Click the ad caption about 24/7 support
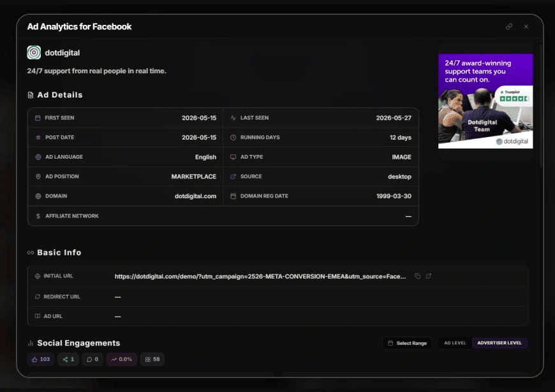Screen dimensions: 555x392 [96, 71]
